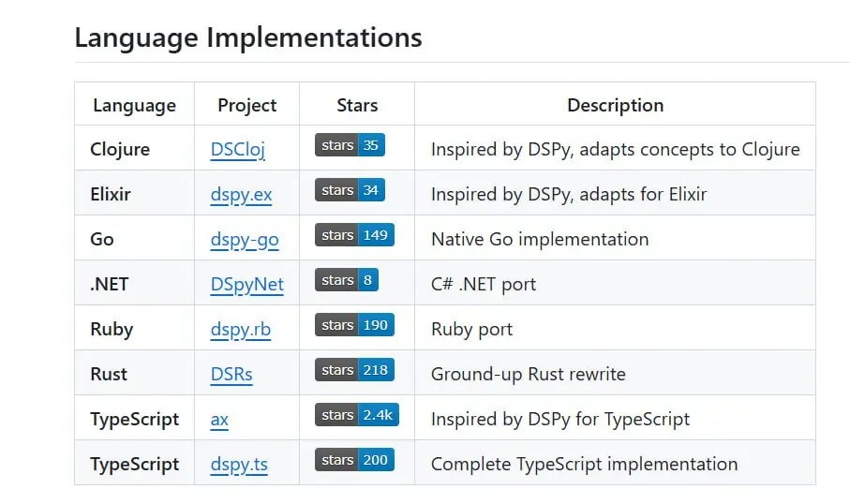Click 'Inspired by DSPy, adapts concepts to Clojure'
Screen dimensions: 850x504
pyautogui.click(x=616, y=149)
